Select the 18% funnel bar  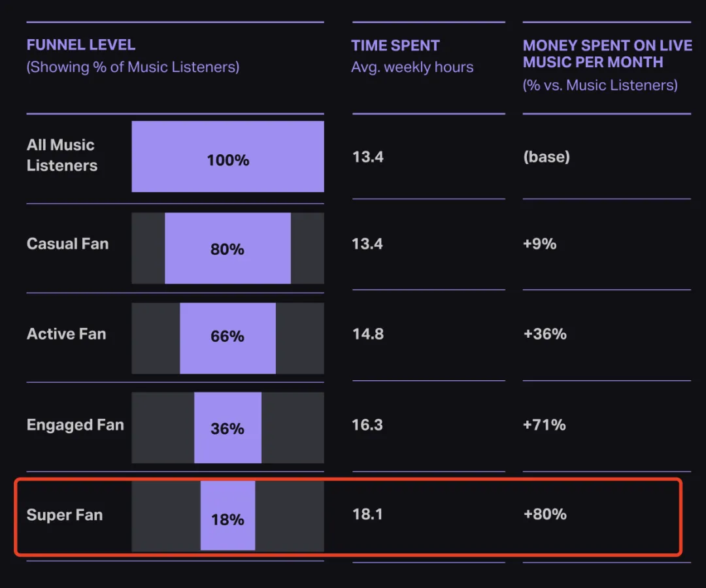tap(227, 516)
